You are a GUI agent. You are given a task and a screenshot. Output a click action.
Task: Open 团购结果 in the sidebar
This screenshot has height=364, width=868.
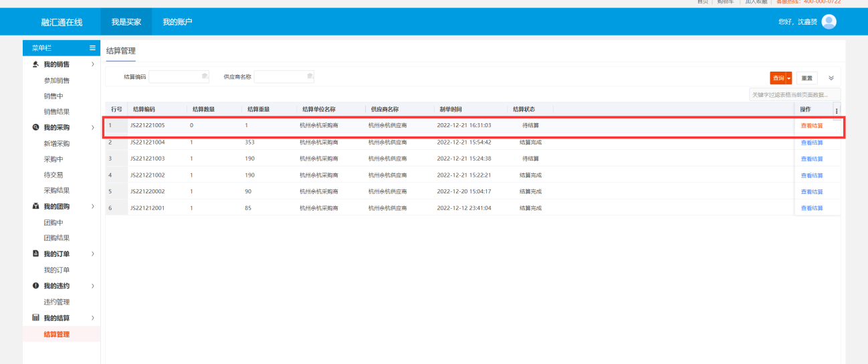57,238
